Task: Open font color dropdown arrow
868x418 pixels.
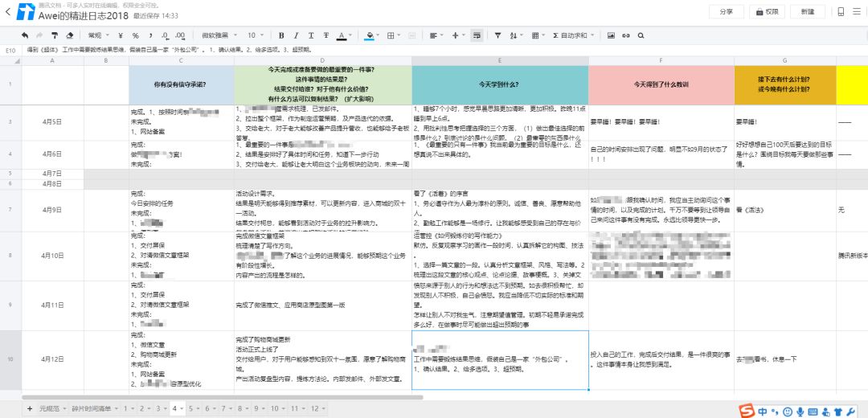Action: 350,35
